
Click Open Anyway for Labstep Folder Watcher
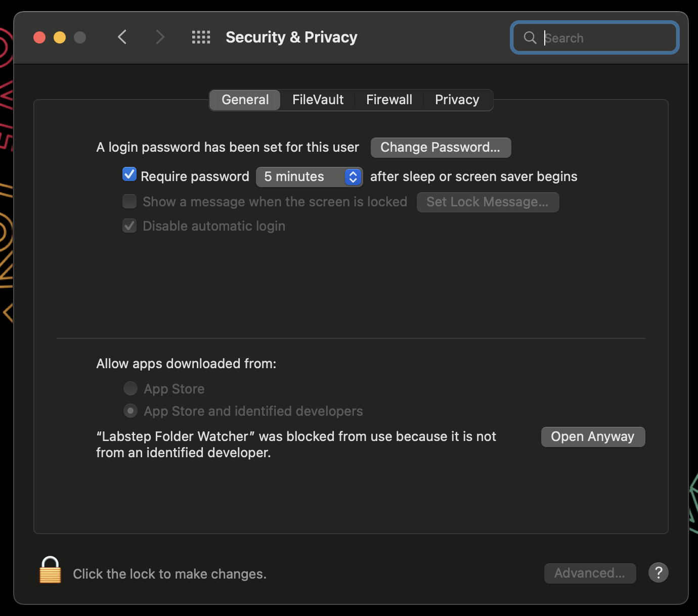coord(593,436)
